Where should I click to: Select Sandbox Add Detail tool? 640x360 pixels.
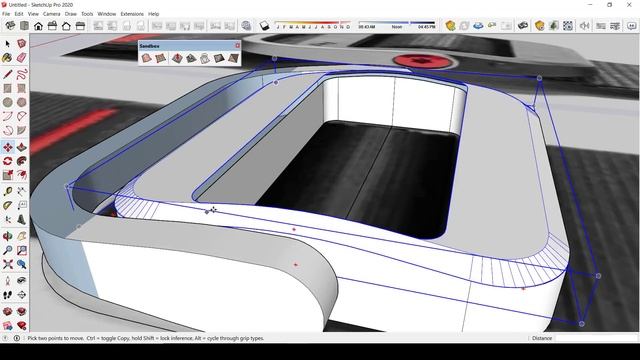(219, 58)
